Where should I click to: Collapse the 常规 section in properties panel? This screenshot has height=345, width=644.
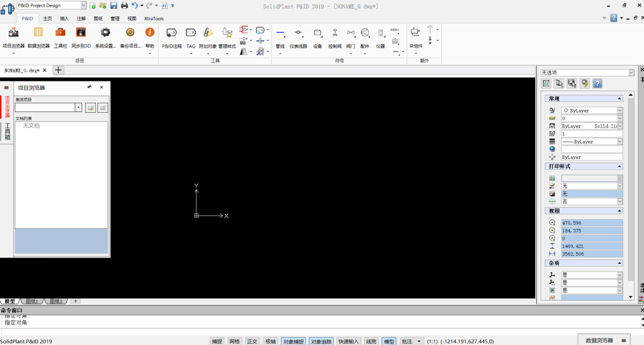[619, 99]
